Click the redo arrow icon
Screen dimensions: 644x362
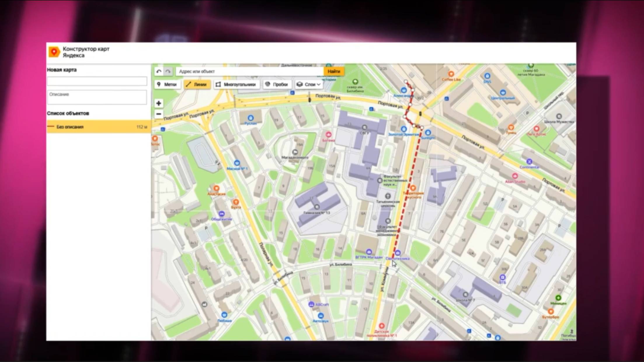(x=168, y=71)
